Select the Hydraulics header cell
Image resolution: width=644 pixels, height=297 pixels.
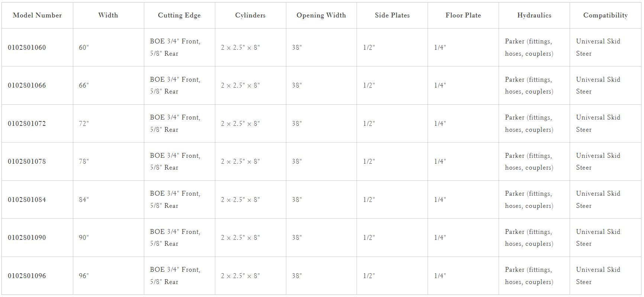tap(534, 15)
